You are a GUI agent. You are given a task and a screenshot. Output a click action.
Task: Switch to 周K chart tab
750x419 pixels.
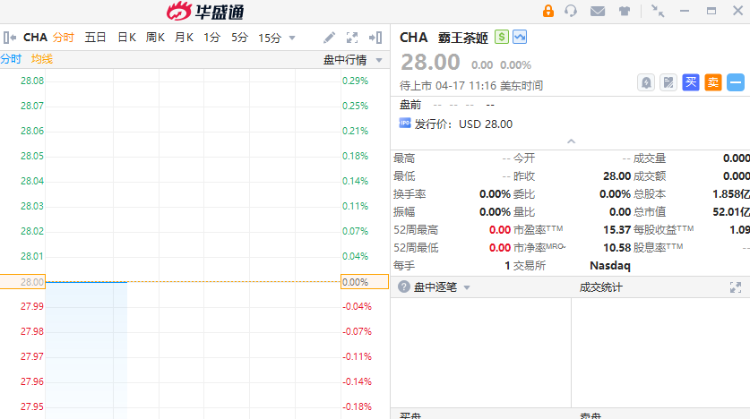155,37
